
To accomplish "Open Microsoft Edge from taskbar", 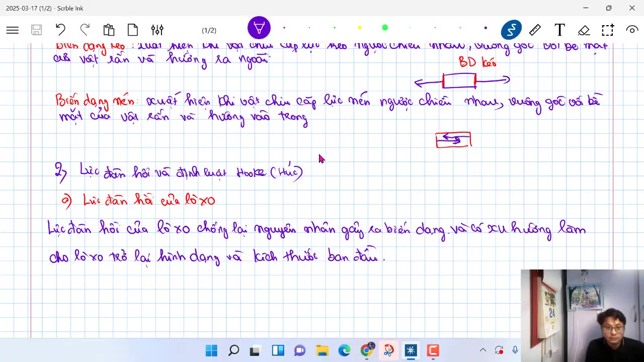I will pos(344,350).
